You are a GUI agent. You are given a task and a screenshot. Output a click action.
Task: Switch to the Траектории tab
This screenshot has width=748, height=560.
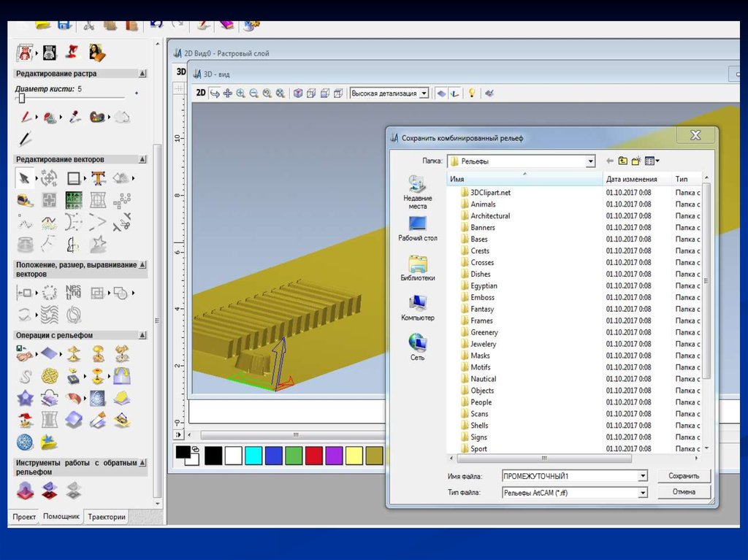coord(107,517)
